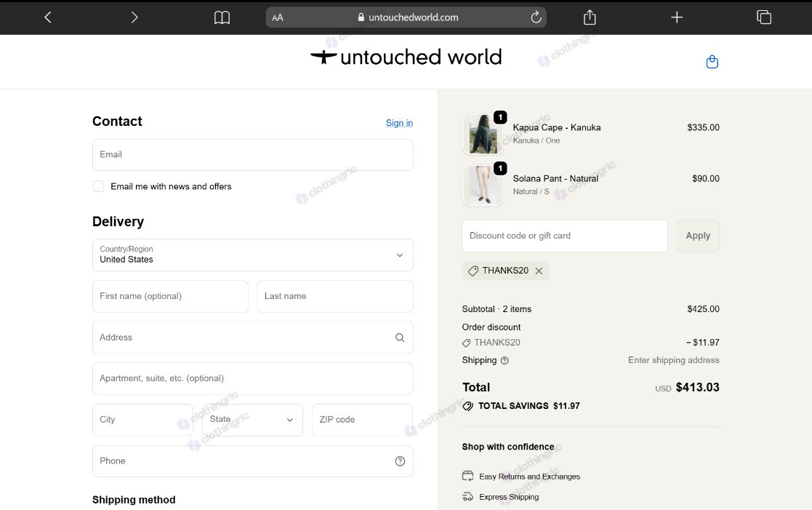Open a new tab with the plus icon
The width and height of the screenshot is (812, 510).
coord(677,17)
